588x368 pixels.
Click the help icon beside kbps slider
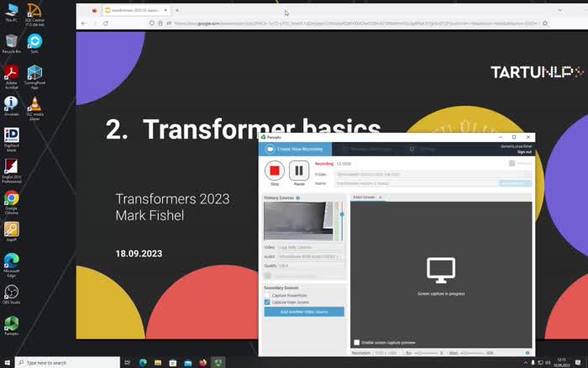[528, 353]
